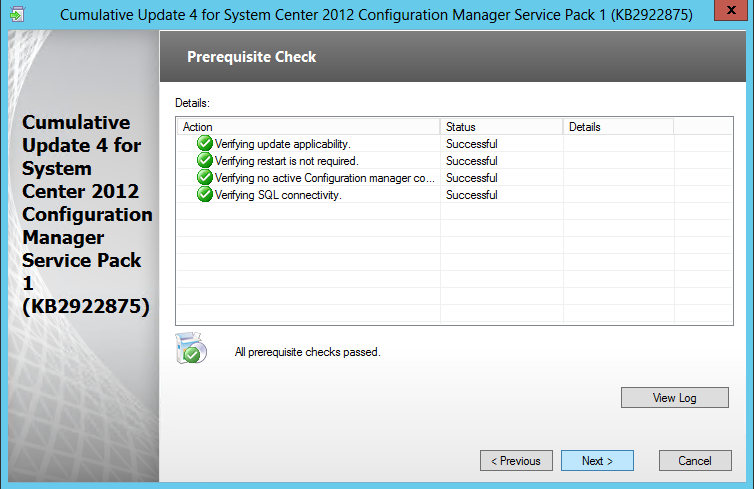Click green checkmark beside Verifying restart is not required
The image size is (754, 489).
pos(205,161)
